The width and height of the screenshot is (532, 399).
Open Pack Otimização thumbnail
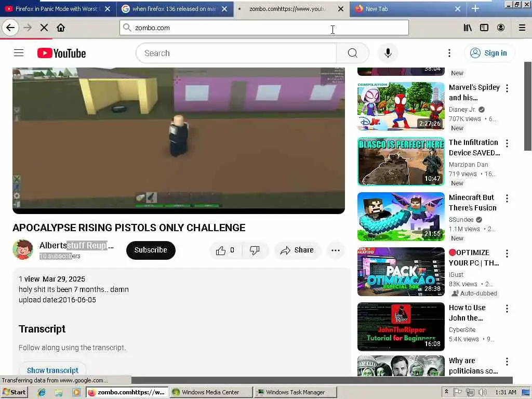[401, 271]
